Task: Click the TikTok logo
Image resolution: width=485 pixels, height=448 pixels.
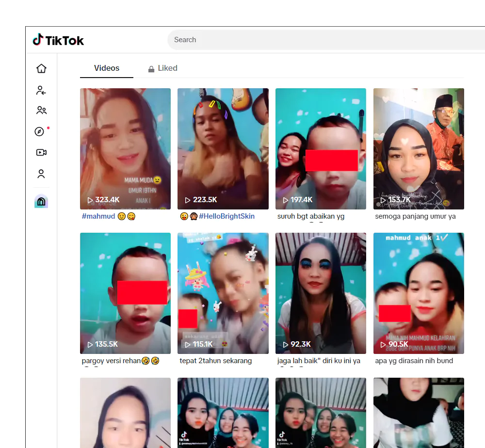Action: (x=58, y=40)
